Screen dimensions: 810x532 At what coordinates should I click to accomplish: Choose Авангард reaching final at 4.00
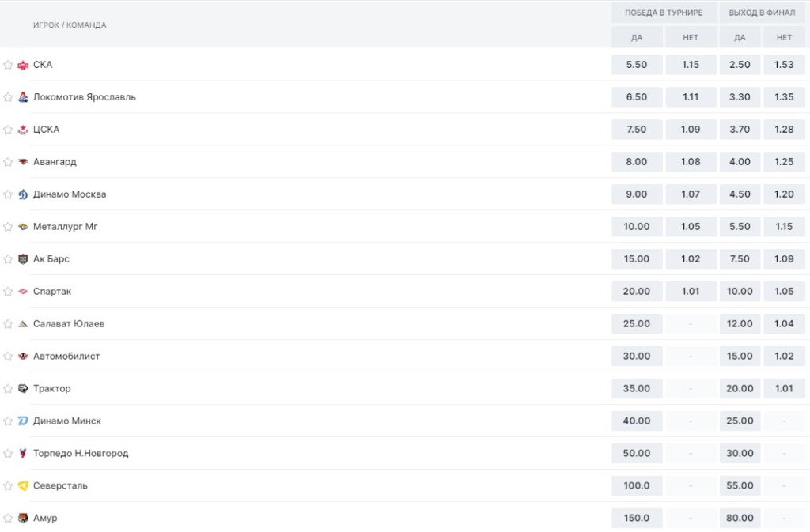tap(740, 162)
